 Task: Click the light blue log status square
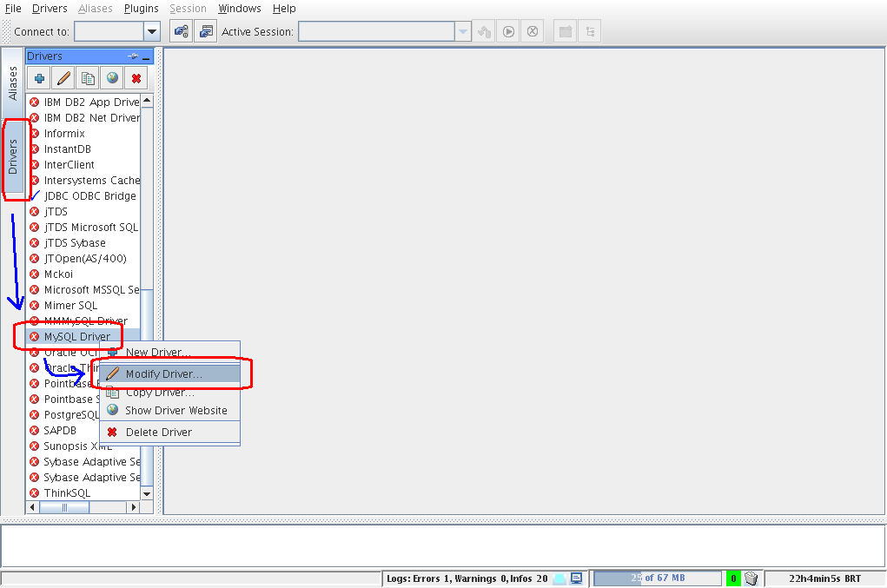pyautogui.click(x=559, y=578)
